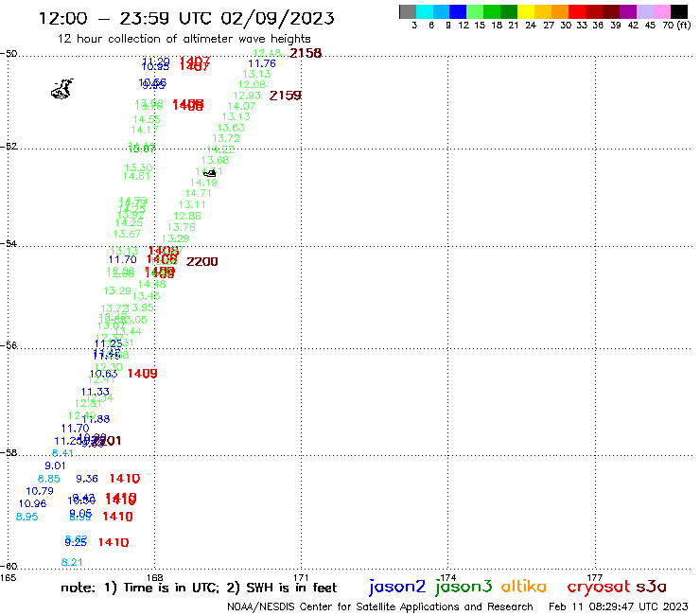Screen dimensions: 700x615
Task: Click the wave height value 13.46
Action: (x=147, y=296)
